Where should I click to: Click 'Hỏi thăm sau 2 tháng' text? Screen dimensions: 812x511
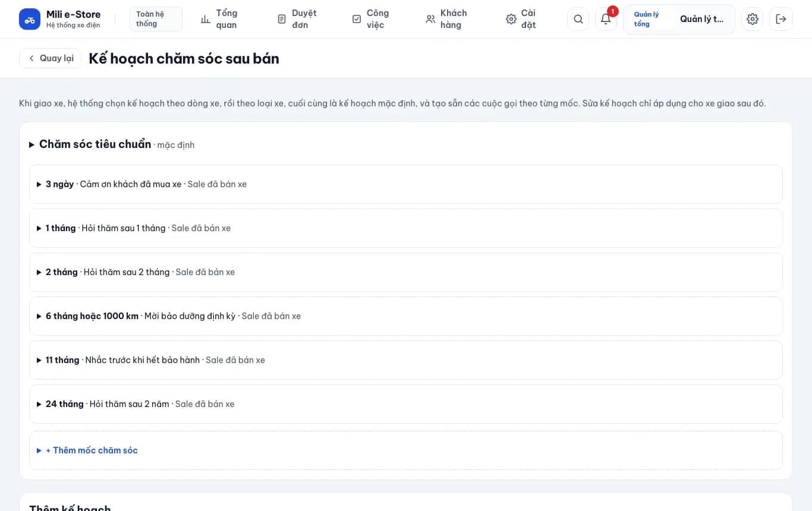127,272
